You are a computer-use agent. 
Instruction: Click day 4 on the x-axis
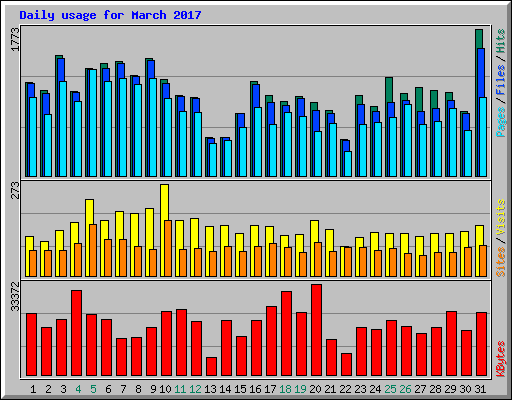click(x=78, y=389)
